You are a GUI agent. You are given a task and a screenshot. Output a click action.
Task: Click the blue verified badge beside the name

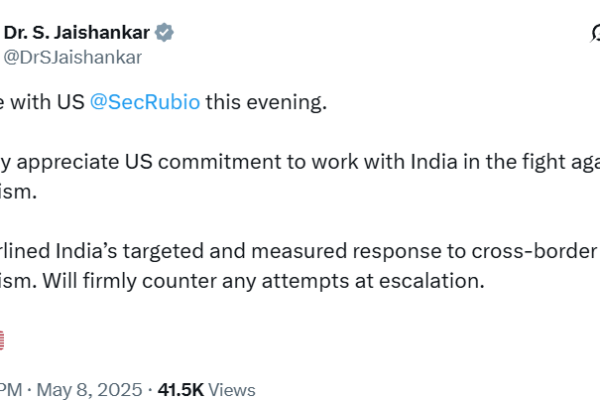[164, 33]
